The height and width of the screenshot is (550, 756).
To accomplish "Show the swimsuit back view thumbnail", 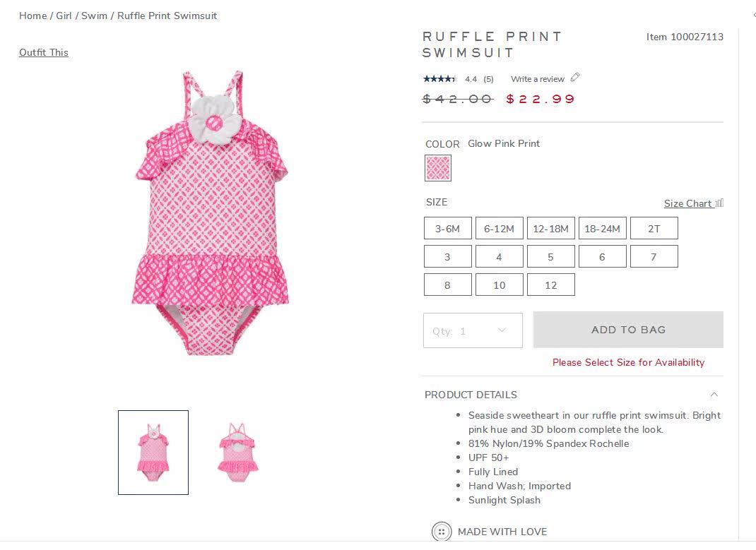I will [238, 453].
